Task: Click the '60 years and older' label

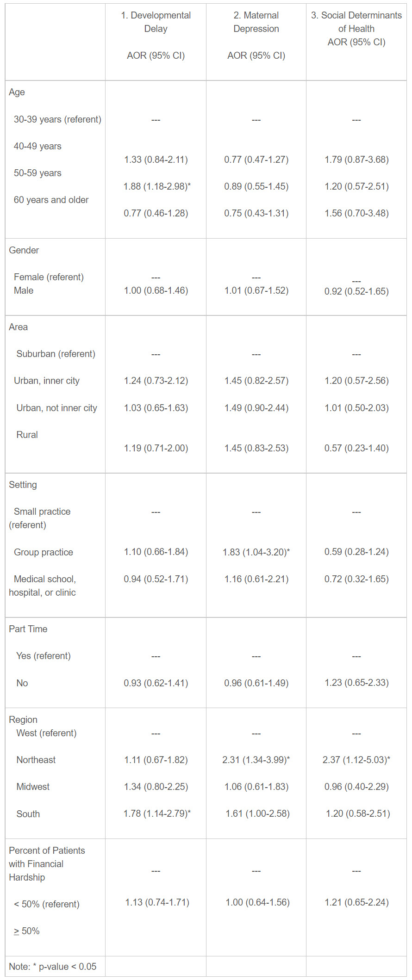Action: (x=51, y=200)
